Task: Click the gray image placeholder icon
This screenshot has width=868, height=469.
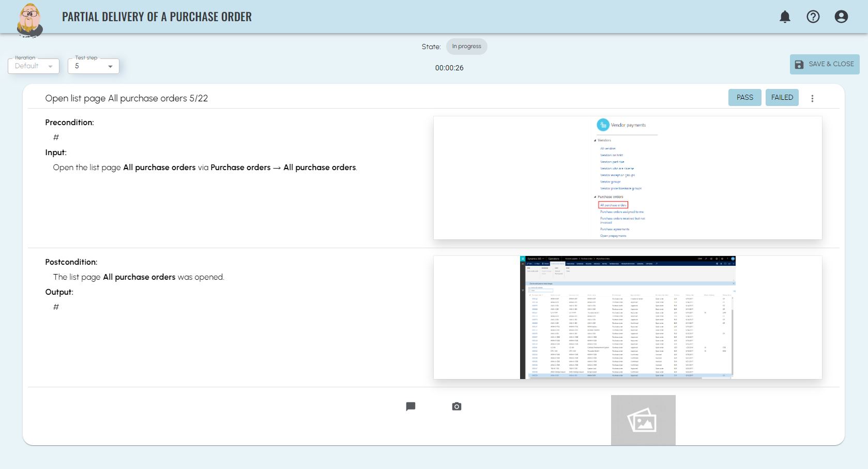Action: click(643, 420)
